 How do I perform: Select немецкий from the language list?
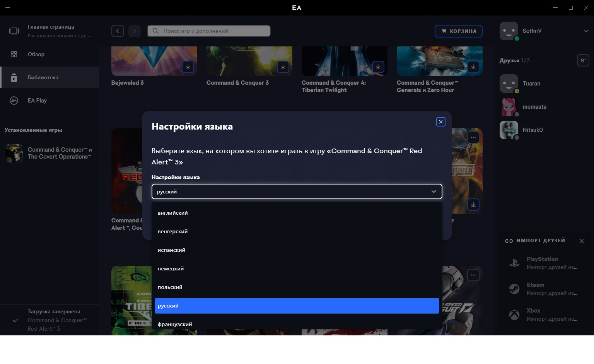click(297, 269)
